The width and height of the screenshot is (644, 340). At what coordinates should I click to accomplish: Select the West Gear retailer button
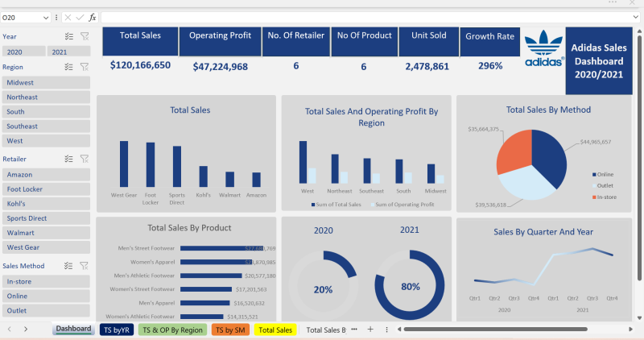click(x=46, y=247)
